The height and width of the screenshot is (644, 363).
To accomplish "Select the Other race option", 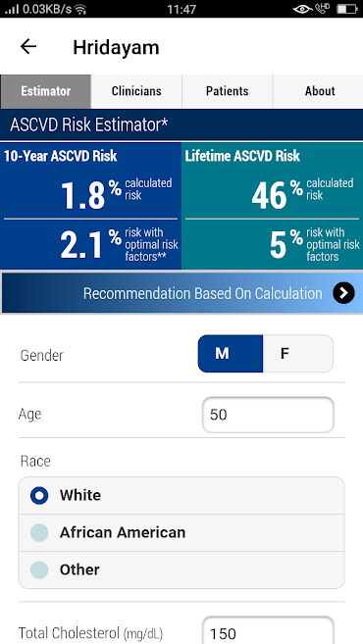I will 181,570.
